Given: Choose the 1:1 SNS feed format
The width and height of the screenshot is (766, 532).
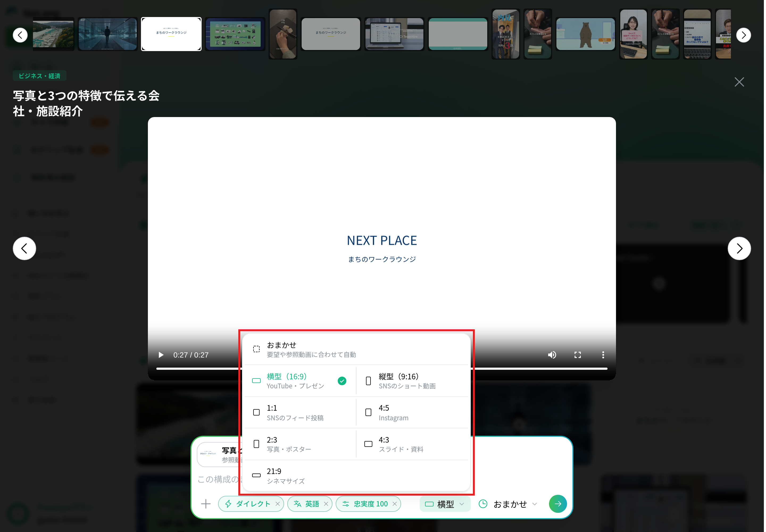Looking at the screenshot, I should (x=300, y=412).
